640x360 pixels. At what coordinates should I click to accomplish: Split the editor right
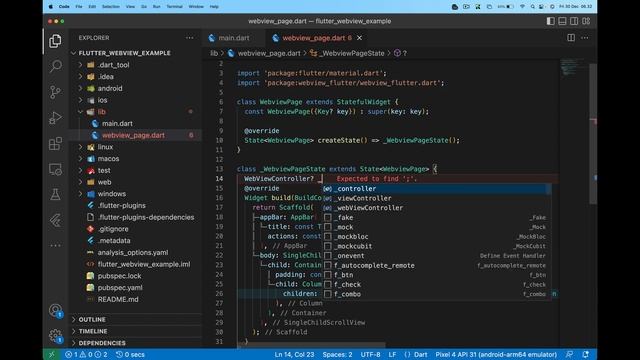(x=571, y=38)
